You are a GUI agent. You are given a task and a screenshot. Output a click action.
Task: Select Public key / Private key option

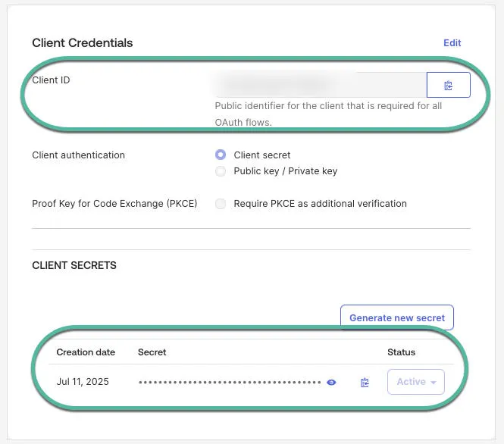pyautogui.click(x=221, y=171)
